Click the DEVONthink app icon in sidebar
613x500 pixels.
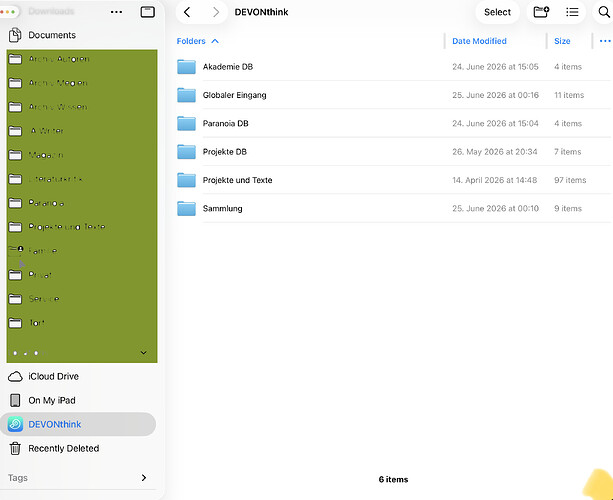[x=15, y=424]
